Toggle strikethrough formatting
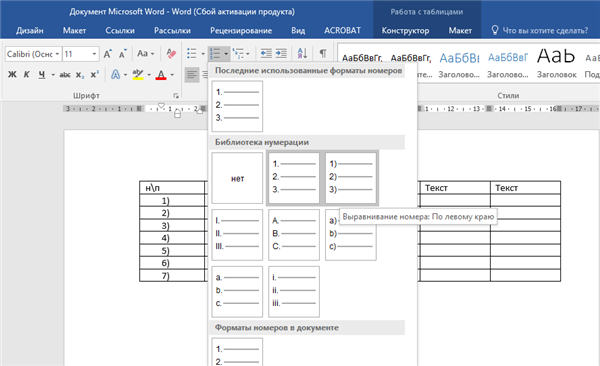The width and height of the screenshot is (600, 366). (65, 75)
